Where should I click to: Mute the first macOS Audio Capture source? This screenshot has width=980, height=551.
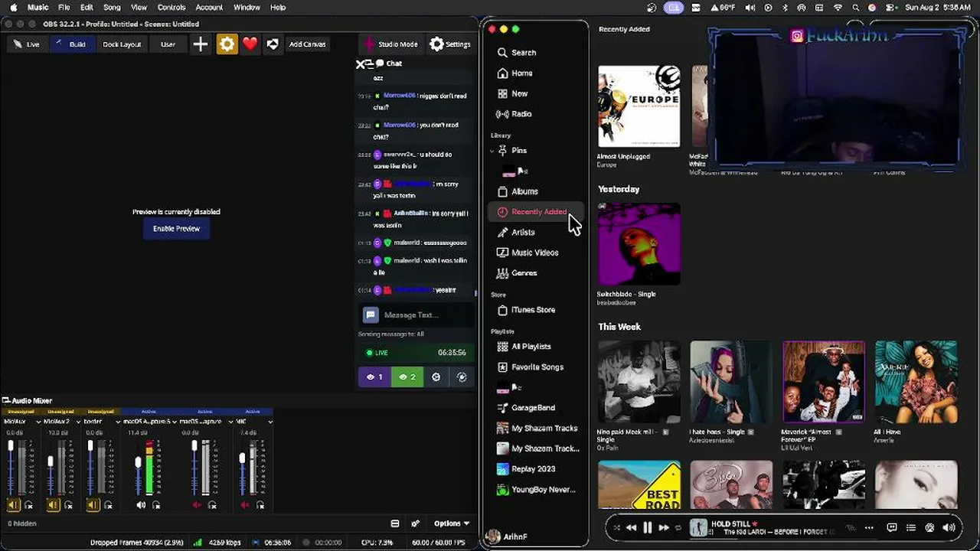tap(141, 505)
